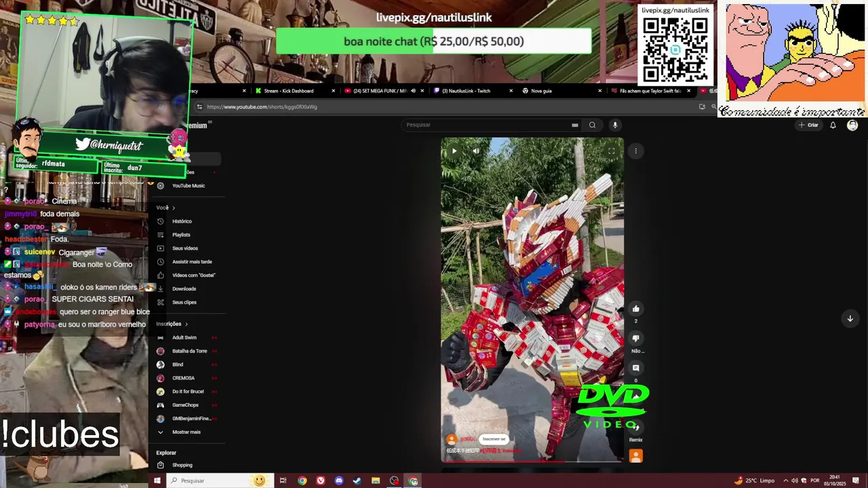The image size is (868, 488).
Task: Open the Short creator's channel avatar
Action: (451, 439)
